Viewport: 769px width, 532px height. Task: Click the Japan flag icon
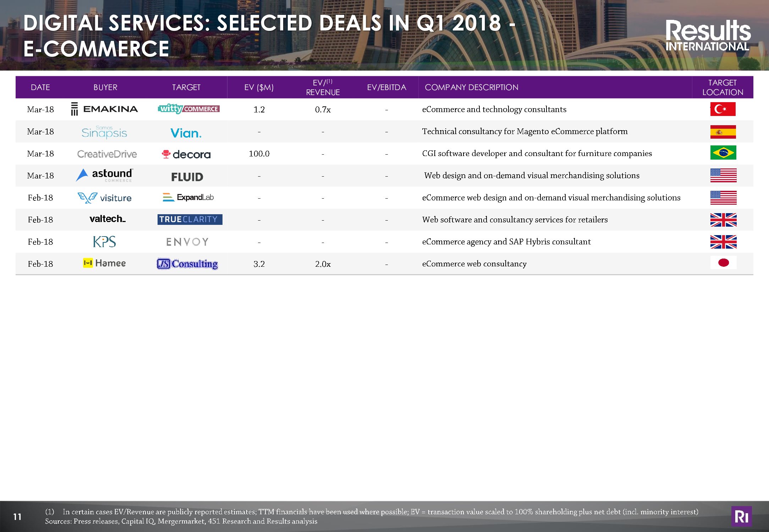(723, 263)
